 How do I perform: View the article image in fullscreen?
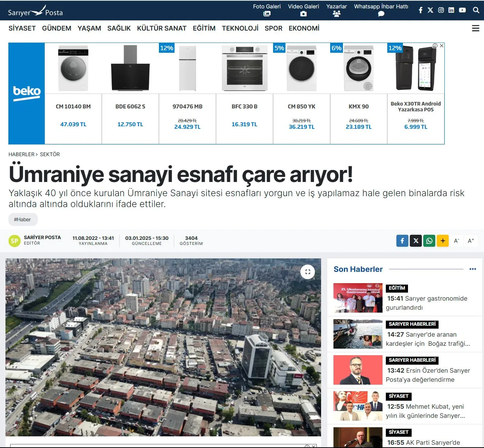[308, 271]
